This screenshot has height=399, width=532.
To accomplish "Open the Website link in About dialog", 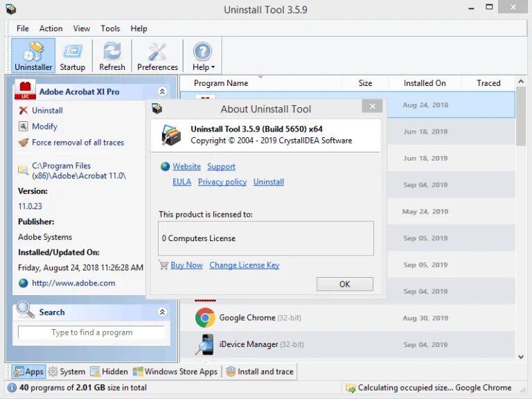I will 186,166.
